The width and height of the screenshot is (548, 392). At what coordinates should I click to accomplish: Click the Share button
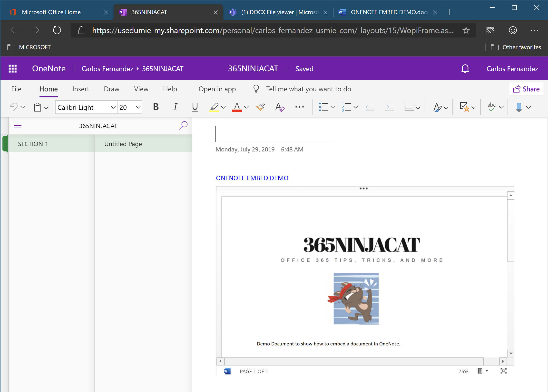tap(526, 89)
